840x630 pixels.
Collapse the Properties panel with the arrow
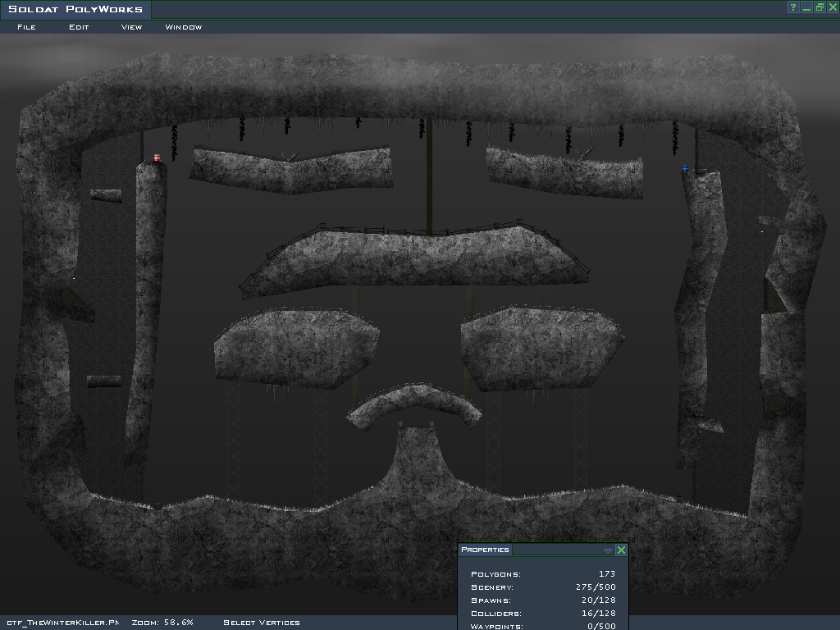[x=608, y=550]
